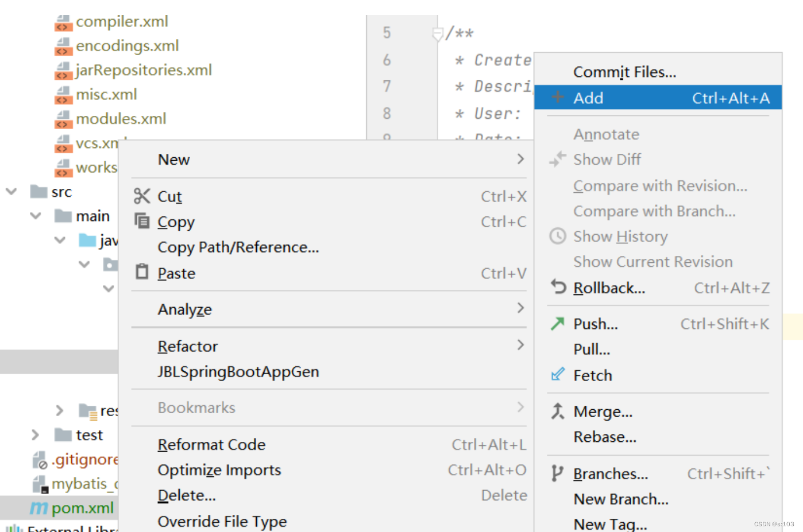Click the modules.xml file icon

(63, 119)
